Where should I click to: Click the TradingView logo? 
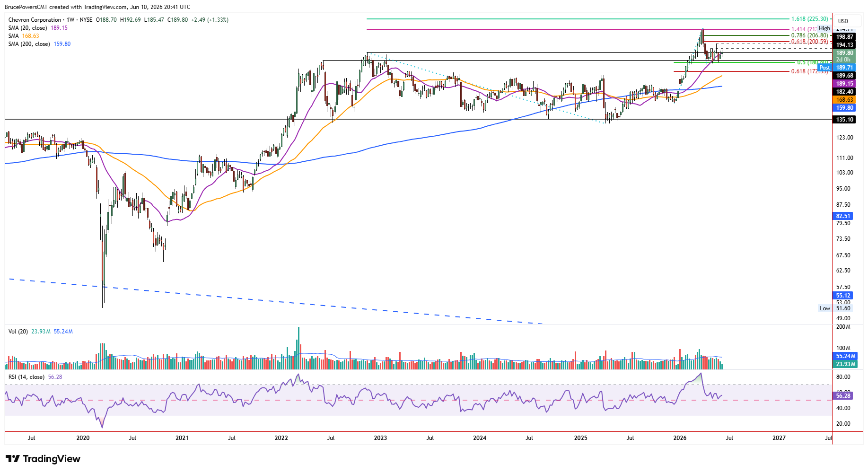click(43, 459)
